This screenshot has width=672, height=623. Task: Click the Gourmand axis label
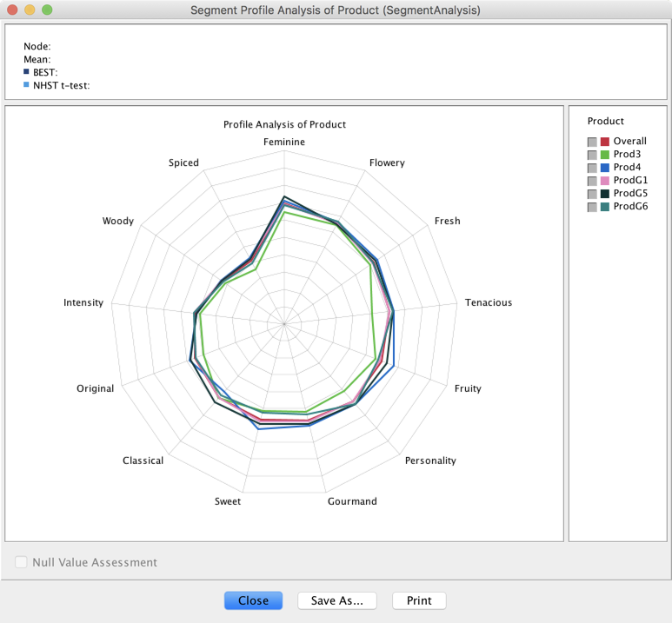[x=352, y=501]
